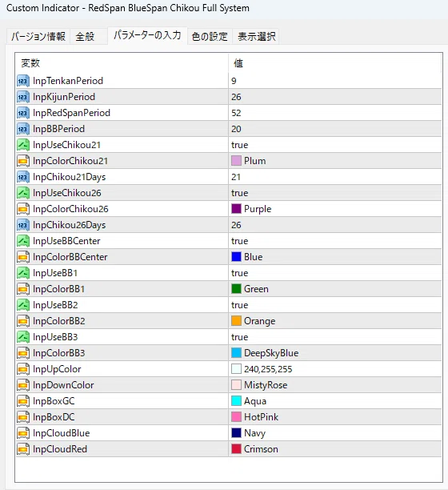Edit the InpBBPeriod value 20
The image size is (448, 490).
[x=236, y=129]
